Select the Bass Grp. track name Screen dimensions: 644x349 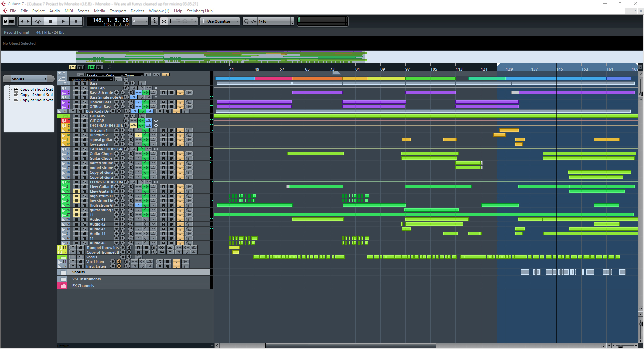coord(97,88)
